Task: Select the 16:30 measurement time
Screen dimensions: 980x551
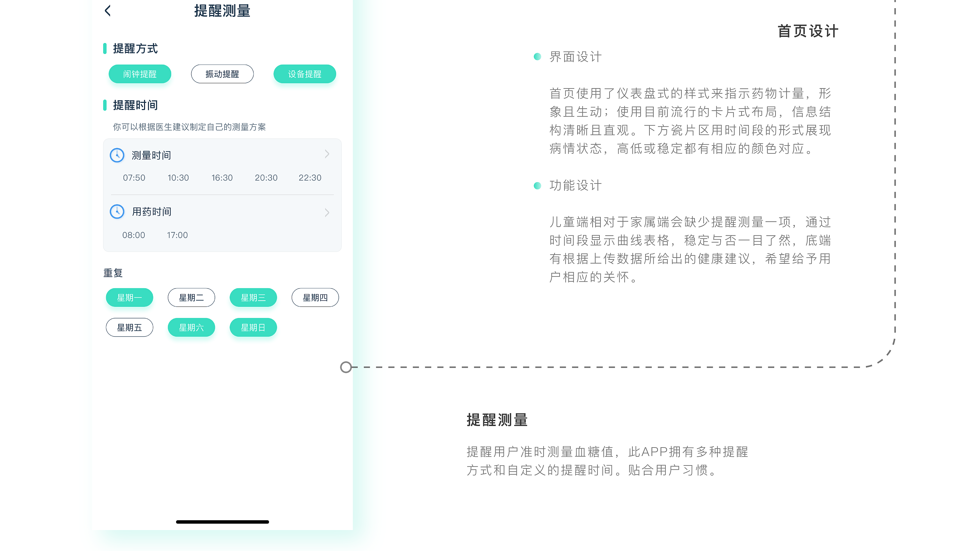Action: 222,178
